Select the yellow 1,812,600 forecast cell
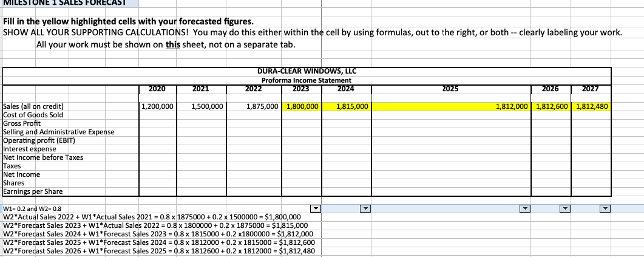 tap(551, 106)
